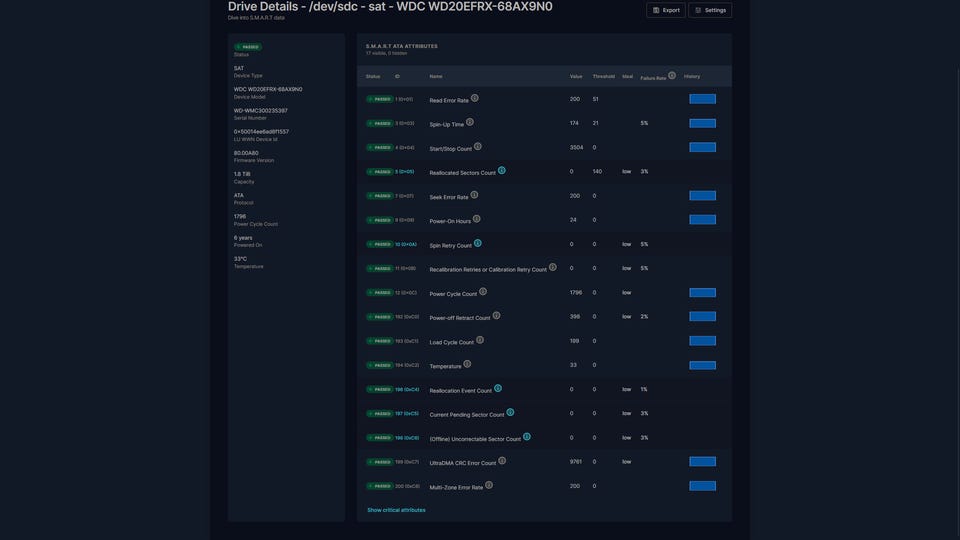Click history chart for Power-off Retract Count
Viewport: 960px width, 540px height.
702,317
